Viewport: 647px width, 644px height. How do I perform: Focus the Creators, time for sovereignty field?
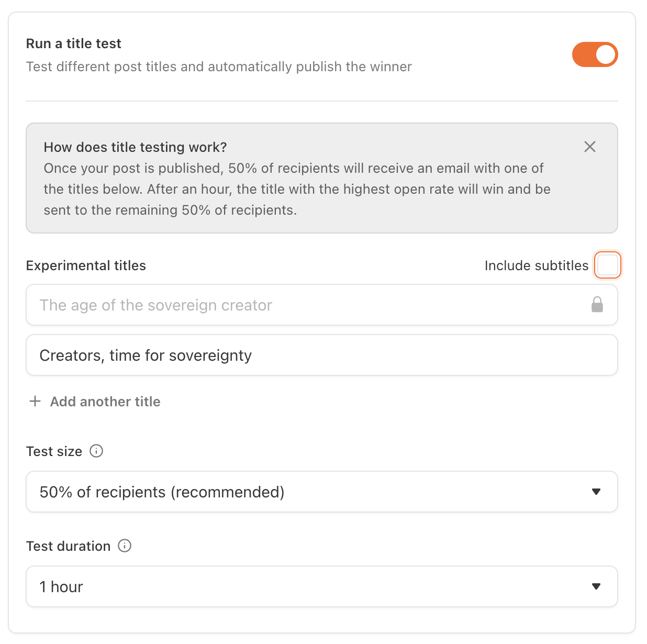pyautogui.click(x=322, y=355)
